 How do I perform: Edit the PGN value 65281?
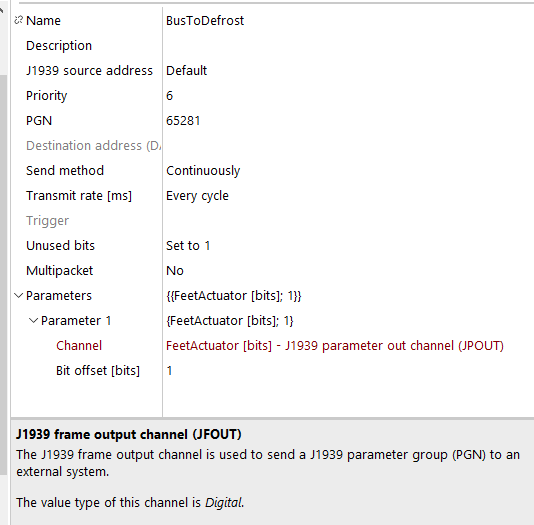click(348, 121)
